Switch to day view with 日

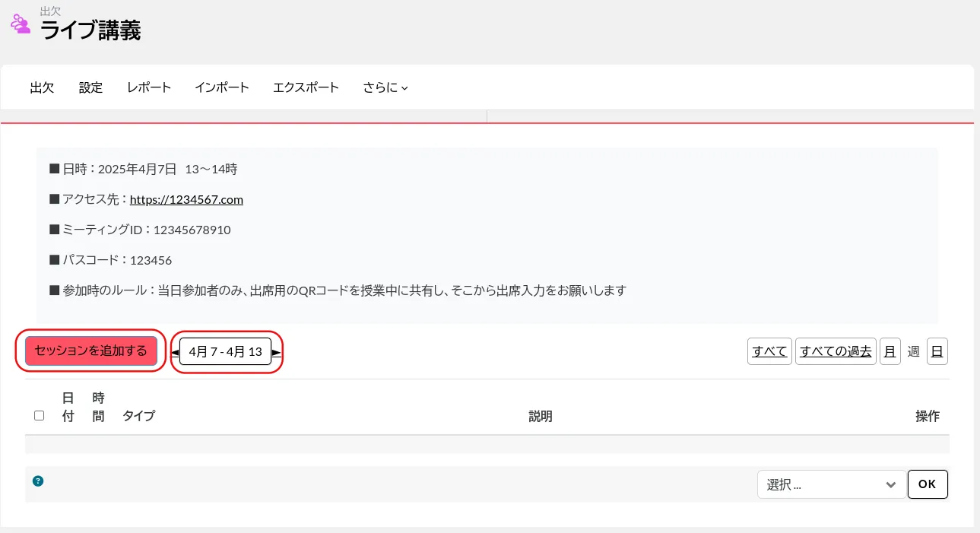click(x=937, y=351)
